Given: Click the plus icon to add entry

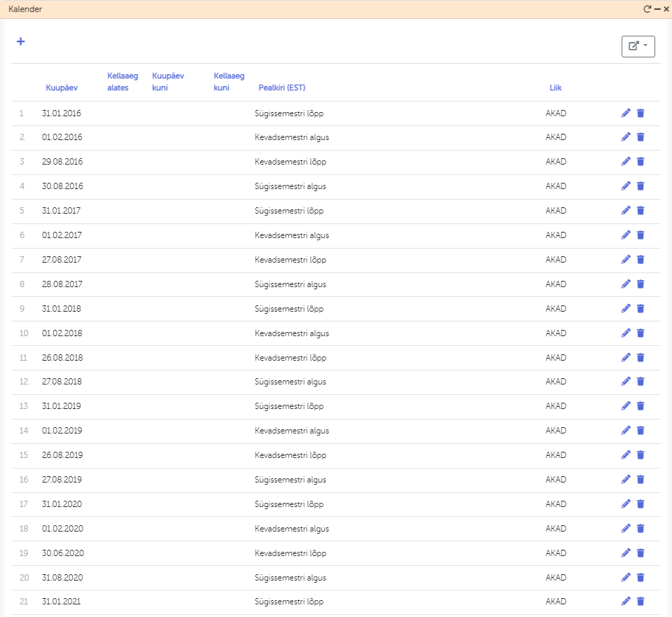Looking at the screenshot, I should [x=21, y=41].
